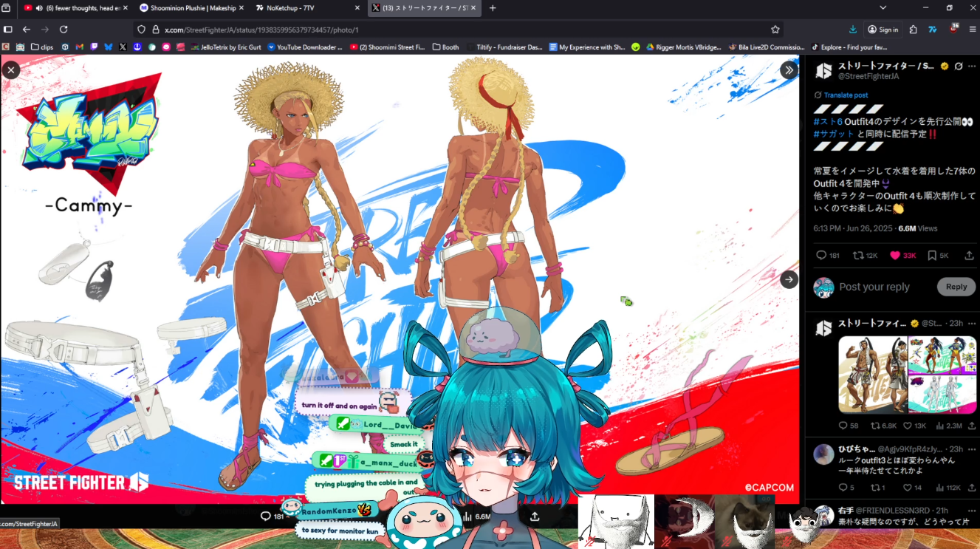
Task: Open the StreetFighterJA profile avatar
Action: (823, 71)
